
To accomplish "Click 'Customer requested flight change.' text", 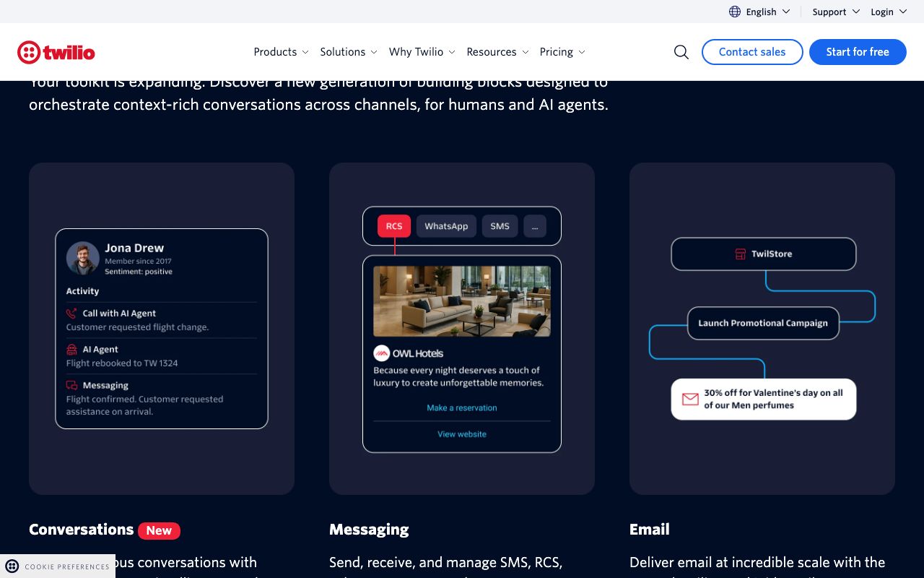I will click(137, 327).
